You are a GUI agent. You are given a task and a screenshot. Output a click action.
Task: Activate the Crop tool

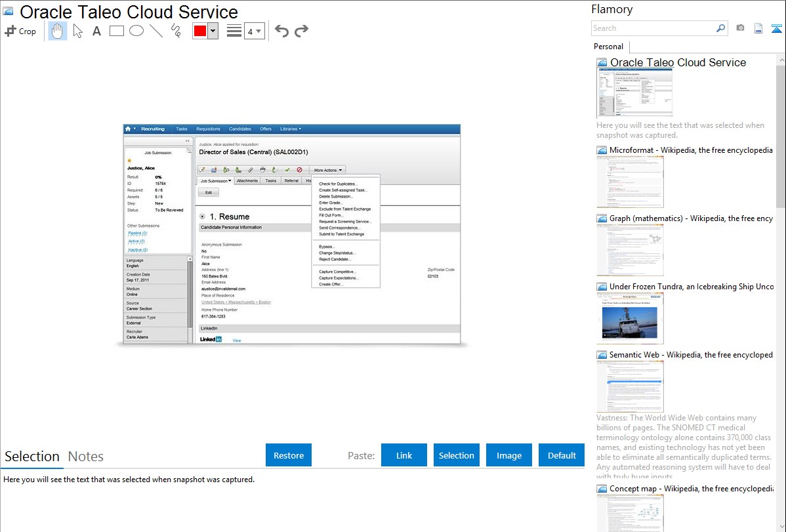pos(20,31)
